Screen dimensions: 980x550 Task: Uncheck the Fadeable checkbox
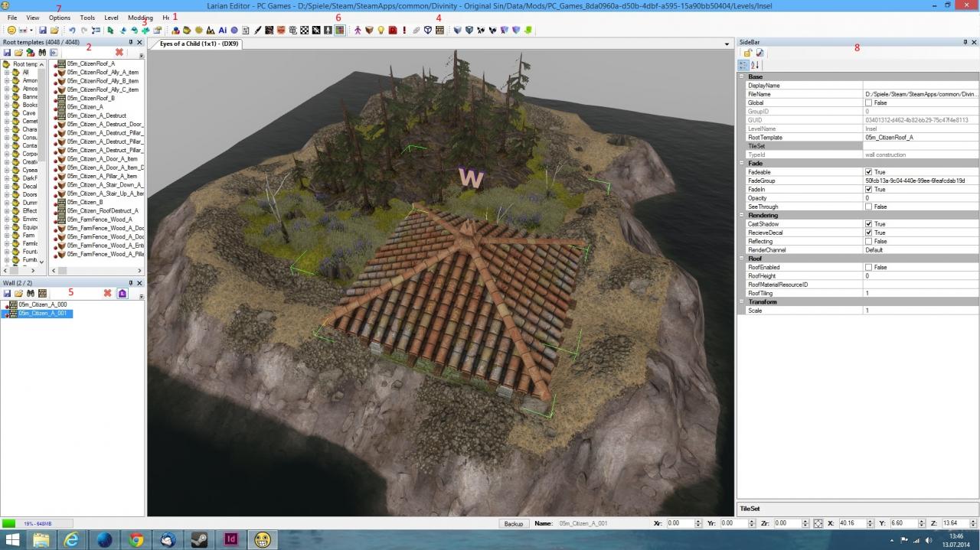tap(868, 172)
